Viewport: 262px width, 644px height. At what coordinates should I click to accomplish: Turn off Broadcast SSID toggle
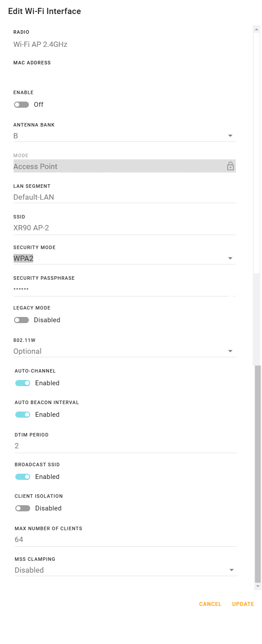pyautogui.click(x=23, y=477)
